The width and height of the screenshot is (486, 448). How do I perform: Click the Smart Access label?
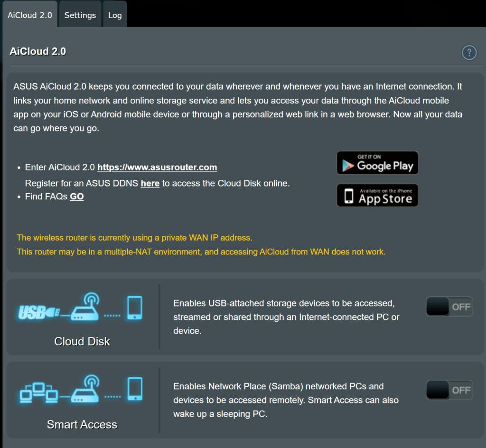(x=82, y=424)
